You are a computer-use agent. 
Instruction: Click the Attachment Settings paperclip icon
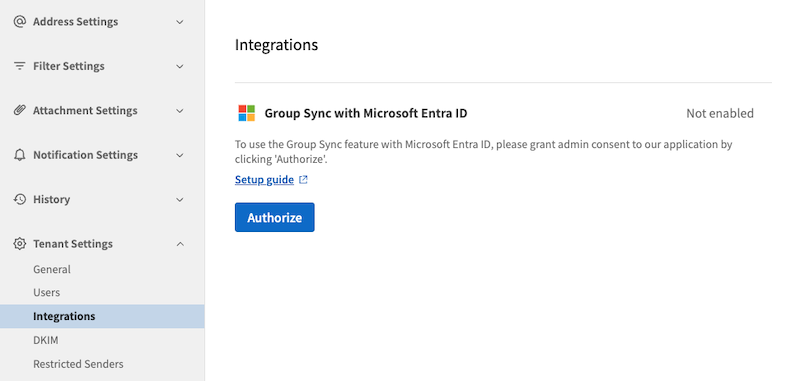[x=19, y=110]
